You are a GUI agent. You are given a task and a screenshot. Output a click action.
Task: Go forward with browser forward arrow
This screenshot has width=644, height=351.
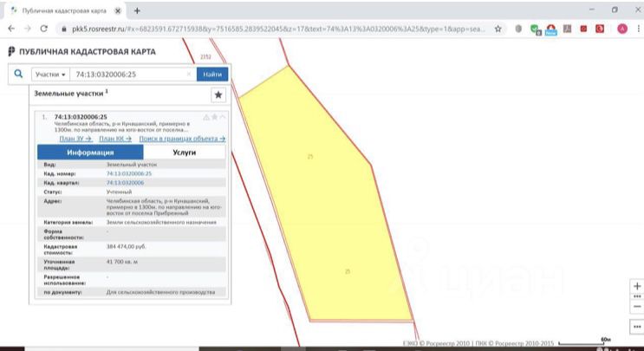point(28,29)
